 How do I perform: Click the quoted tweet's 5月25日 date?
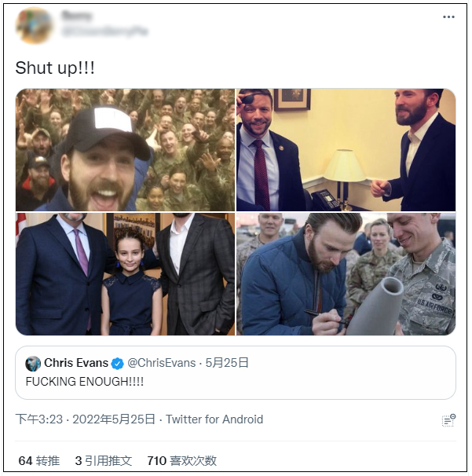pos(227,363)
